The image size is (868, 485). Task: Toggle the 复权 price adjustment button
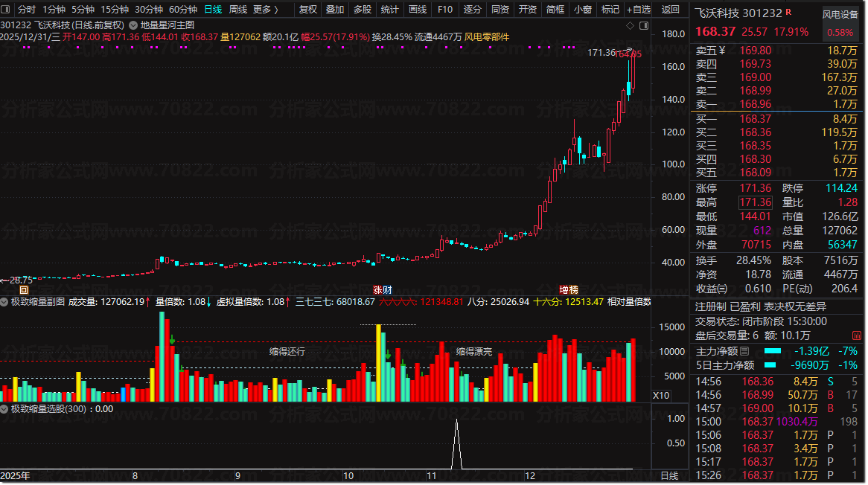(x=307, y=10)
